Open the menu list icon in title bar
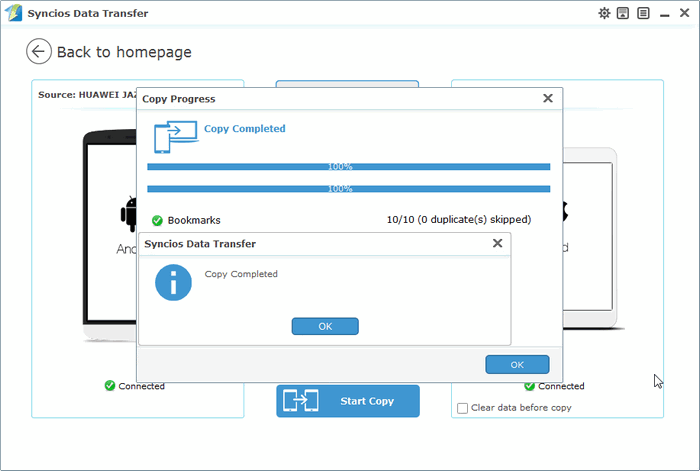This screenshot has height=471, width=700. [x=643, y=13]
